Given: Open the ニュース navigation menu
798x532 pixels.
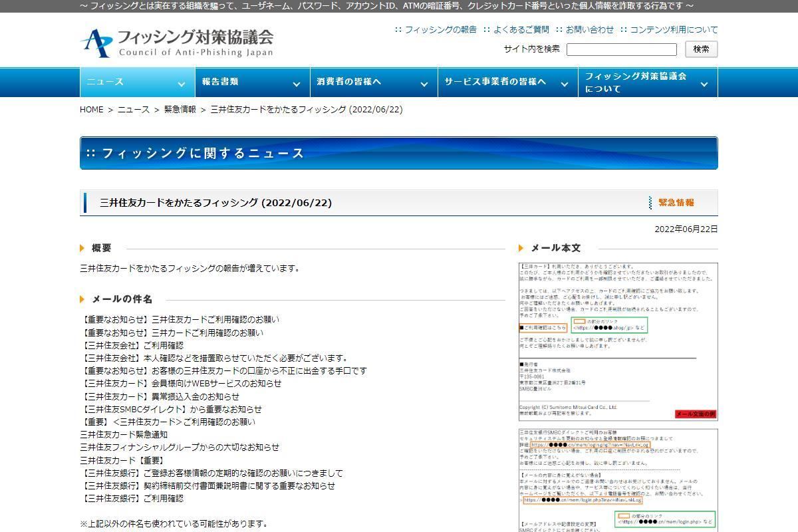Looking at the screenshot, I should tap(137, 82).
